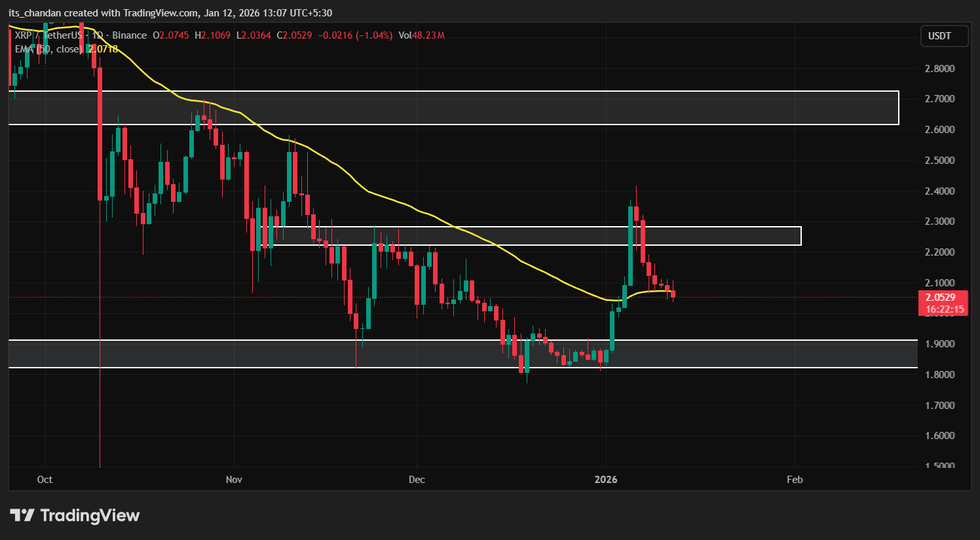Screen dimensions: 980x540
Task: Click the 1.6000 price axis label
Action: coord(939,436)
